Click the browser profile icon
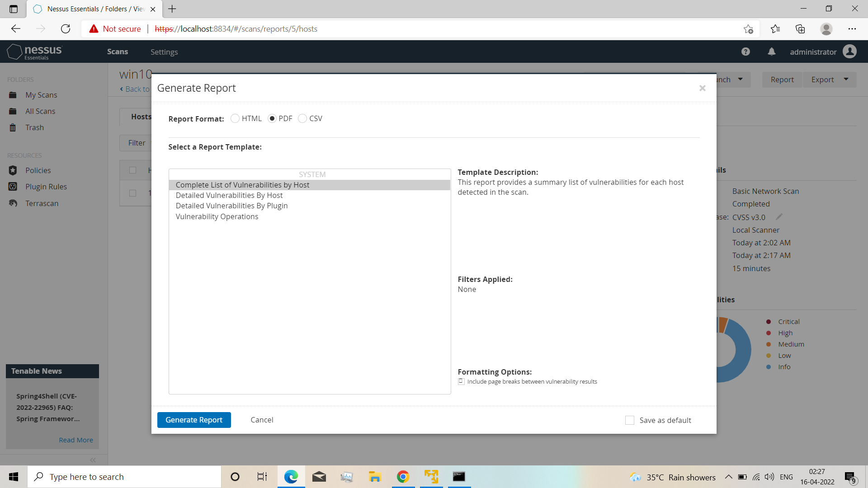Viewport: 868px width, 488px height. click(826, 29)
